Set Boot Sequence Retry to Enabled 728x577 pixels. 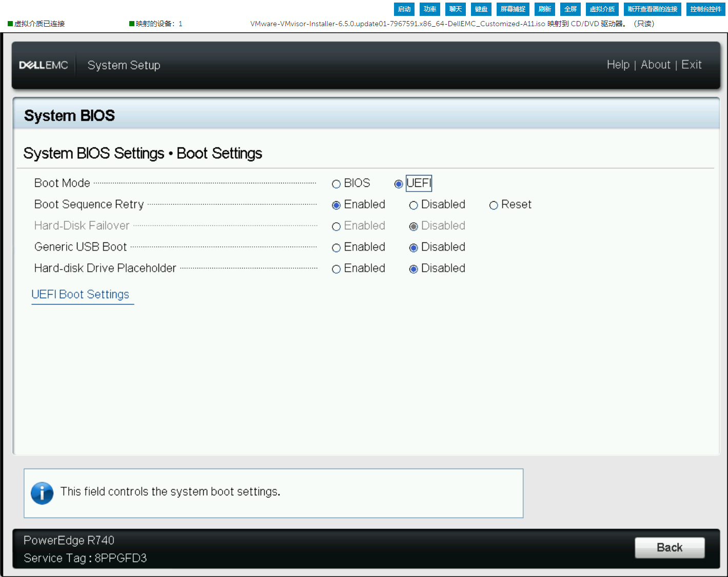tap(336, 205)
